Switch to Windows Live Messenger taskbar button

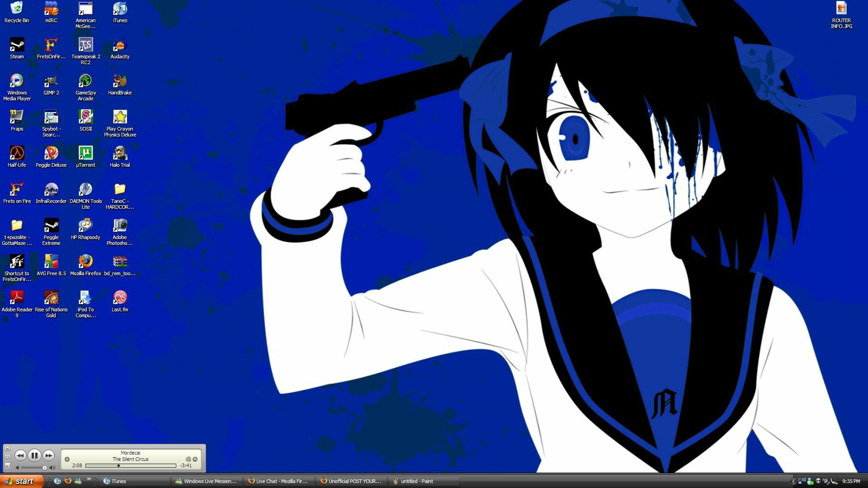tap(207, 481)
